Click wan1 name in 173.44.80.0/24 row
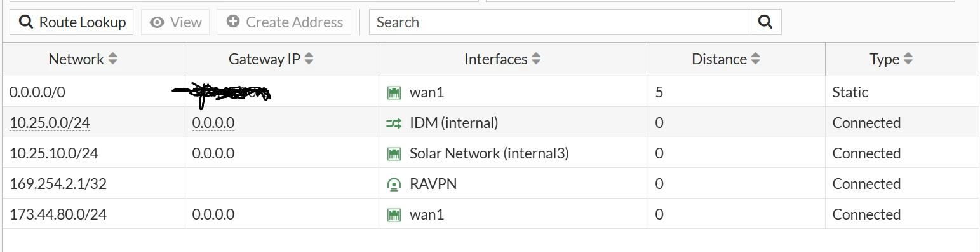 pyautogui.click(x=427, y=214)
